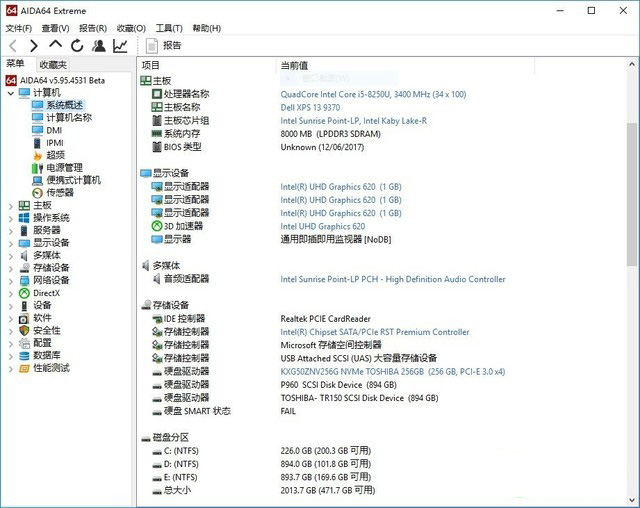Screen dimensions: 640x508
Task: Select the 配置 tree item
Action: (x=42, y=343)
